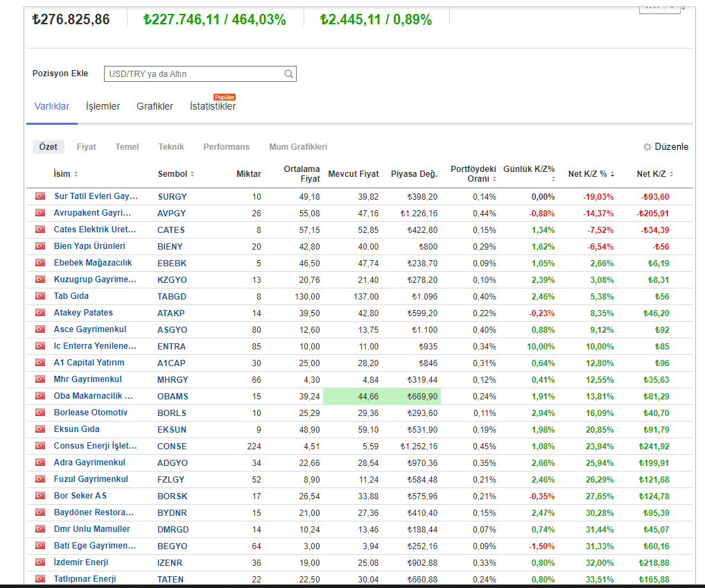Open the Avrupakent Gayri... link
The height and width of the screenshot is (588, 705).
click(x=92, y=213)
